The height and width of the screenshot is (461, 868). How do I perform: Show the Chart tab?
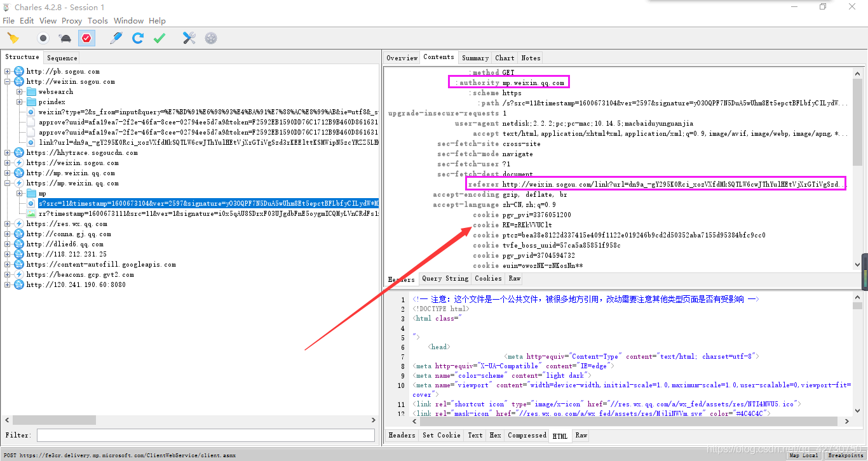click(x=505, y=58)
